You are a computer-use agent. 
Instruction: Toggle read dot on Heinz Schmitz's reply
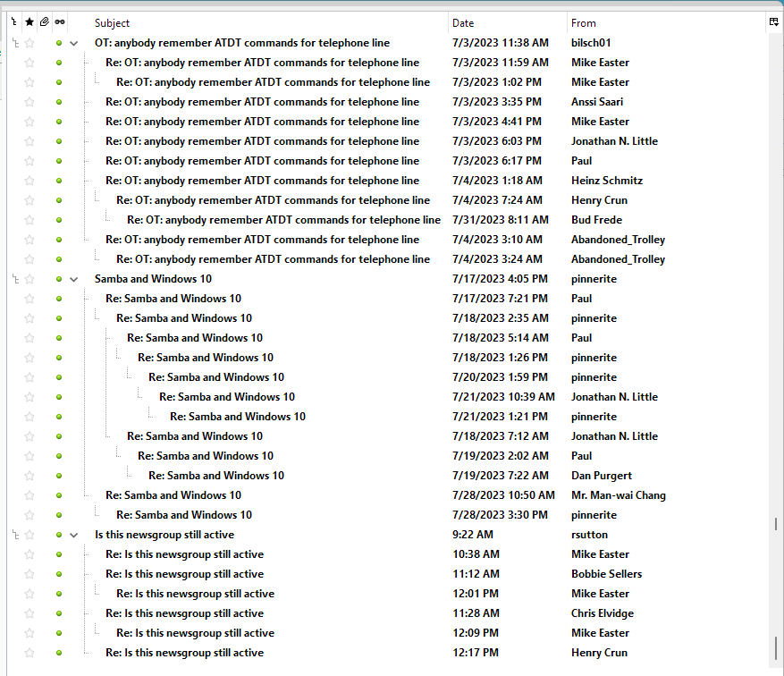click(x=59, y=181)
